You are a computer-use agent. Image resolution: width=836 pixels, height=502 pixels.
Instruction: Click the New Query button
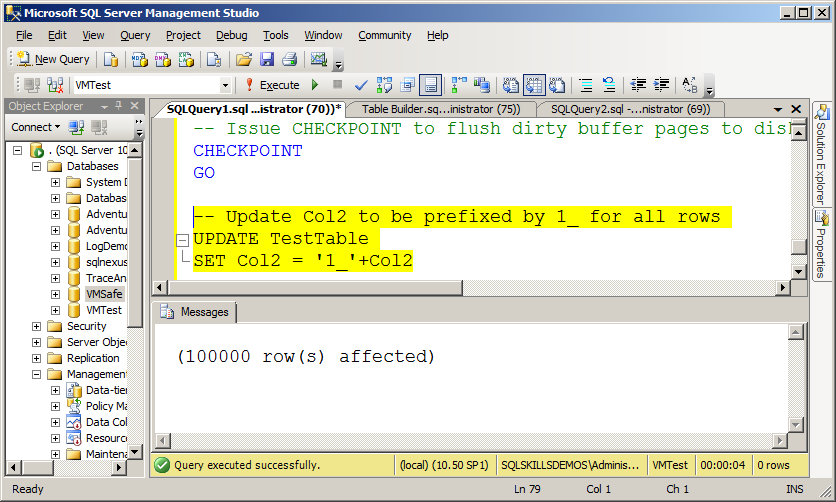[53, 59]
